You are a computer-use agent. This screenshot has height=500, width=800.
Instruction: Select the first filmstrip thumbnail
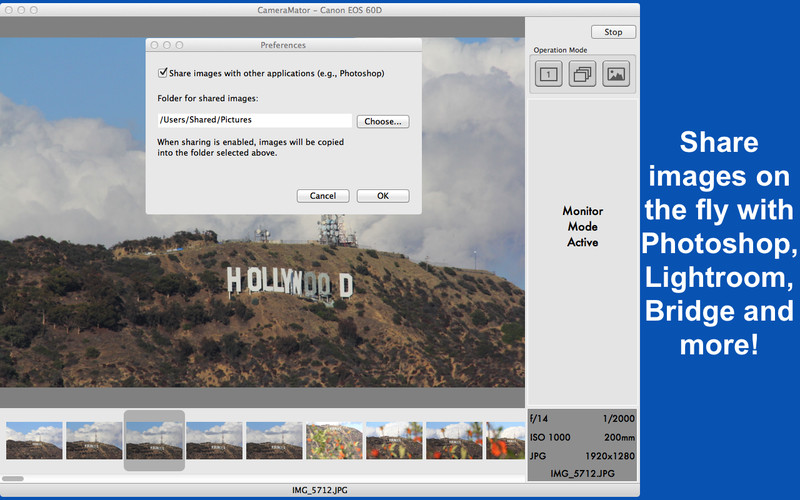coord(34,440)
